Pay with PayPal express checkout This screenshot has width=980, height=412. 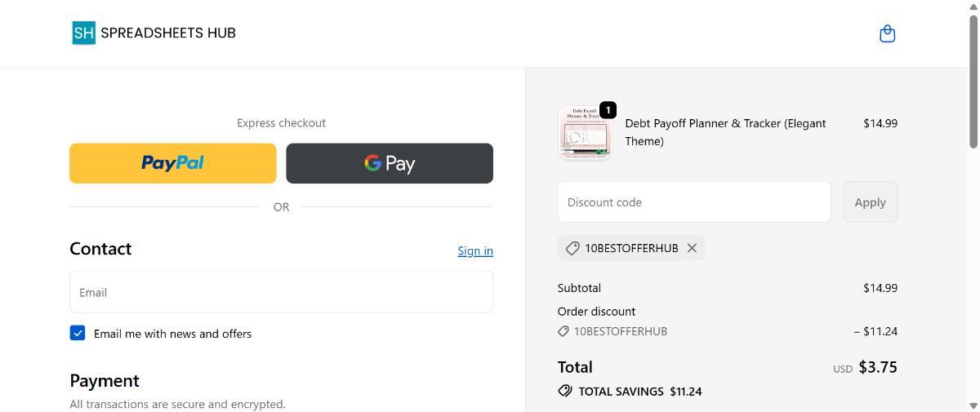click(173, 163)
